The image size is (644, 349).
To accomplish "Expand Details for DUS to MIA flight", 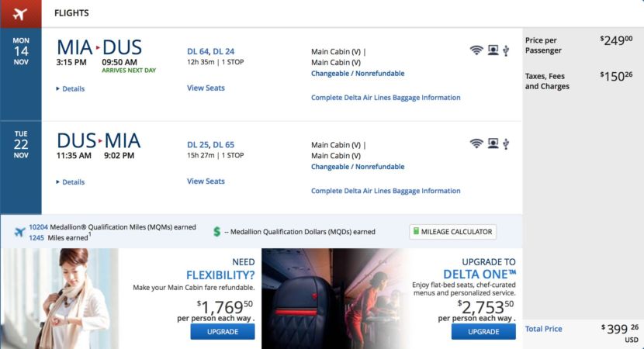I will click(x=71, y=182).
